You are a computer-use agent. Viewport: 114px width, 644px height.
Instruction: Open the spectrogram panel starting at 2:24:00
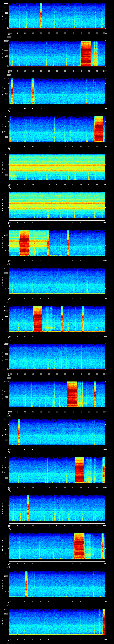click(57, 91)
